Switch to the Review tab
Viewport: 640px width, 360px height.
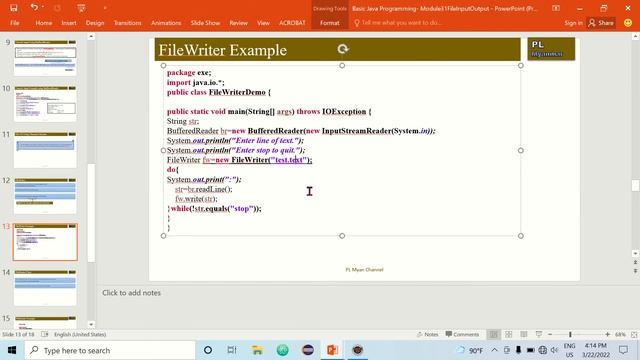pos(238,23)
